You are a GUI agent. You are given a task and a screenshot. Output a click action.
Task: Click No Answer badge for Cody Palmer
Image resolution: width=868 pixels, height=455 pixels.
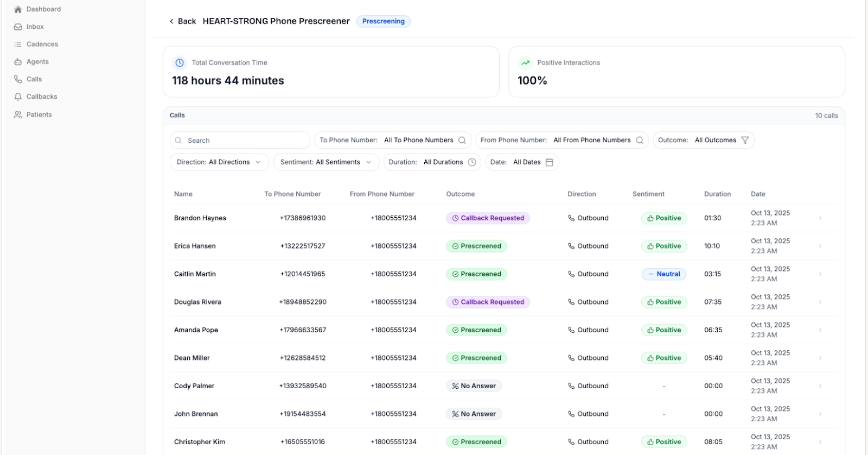tap(474, 386)
